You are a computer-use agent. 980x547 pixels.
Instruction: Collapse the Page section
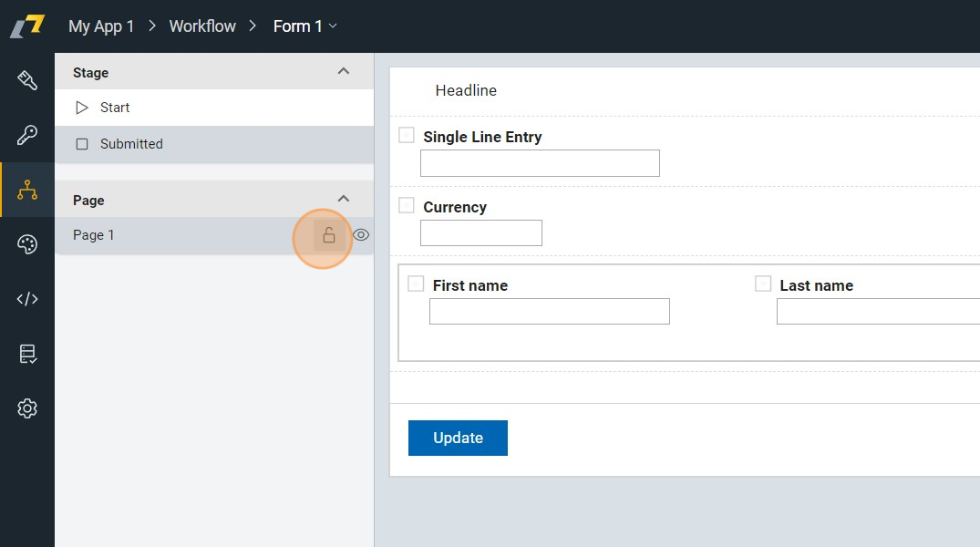[344, 199]
